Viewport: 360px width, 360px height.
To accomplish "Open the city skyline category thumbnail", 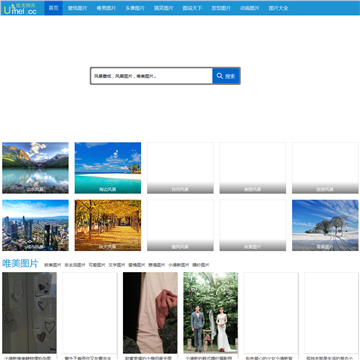I will [x=35, y=225].
